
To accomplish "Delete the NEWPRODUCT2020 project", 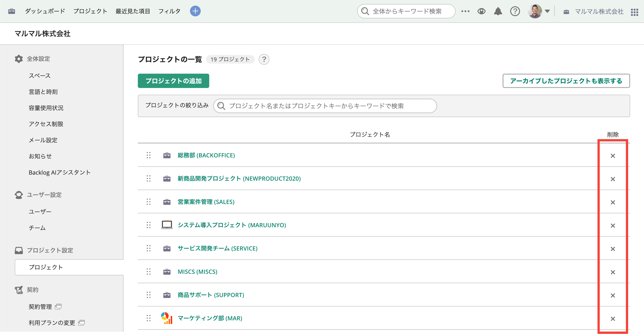I will pyautogui.click(x=612, y=179).
